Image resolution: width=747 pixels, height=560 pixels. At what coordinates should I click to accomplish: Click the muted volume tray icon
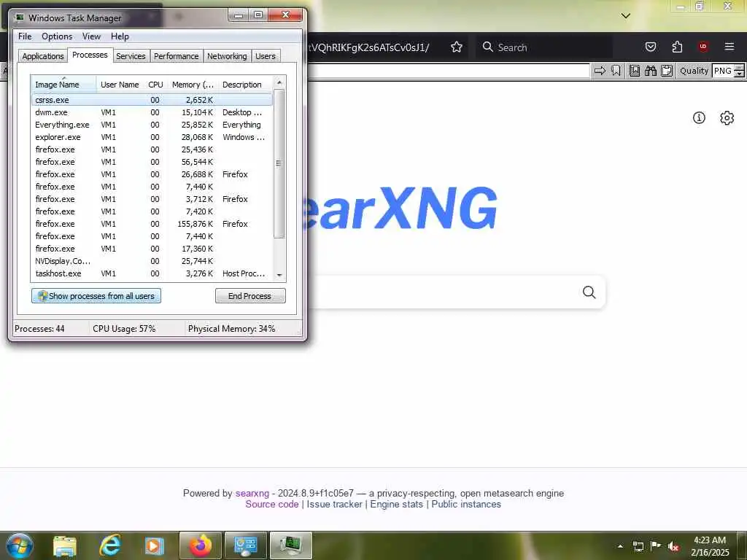click(x=673, y=546)
